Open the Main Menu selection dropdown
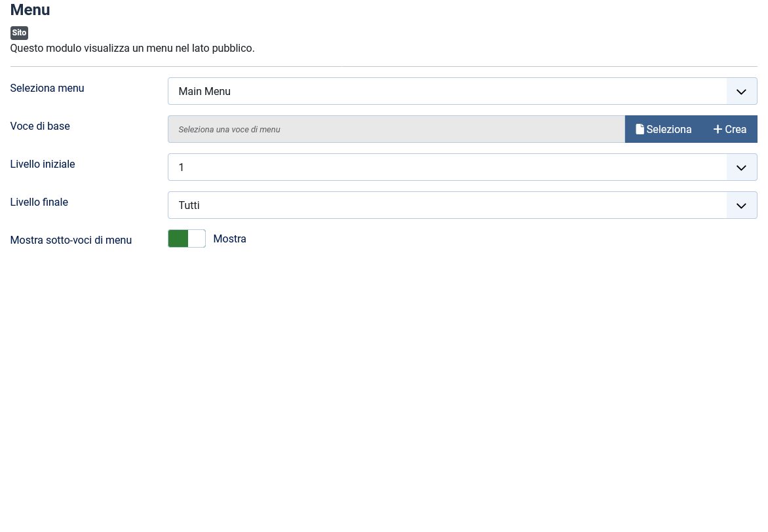Screen dimensions: 768x532 [447, 92]
